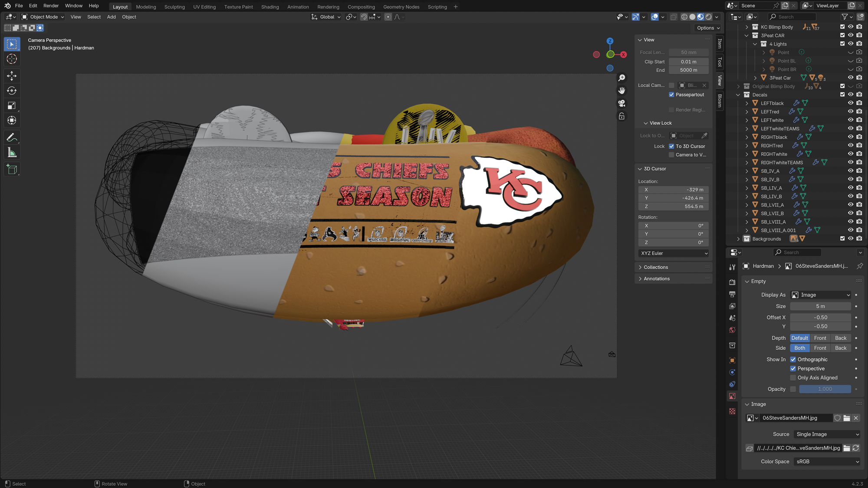Open the Render menu
The height and width of the screenshot is (488, 868).
[x=51, y=6]
